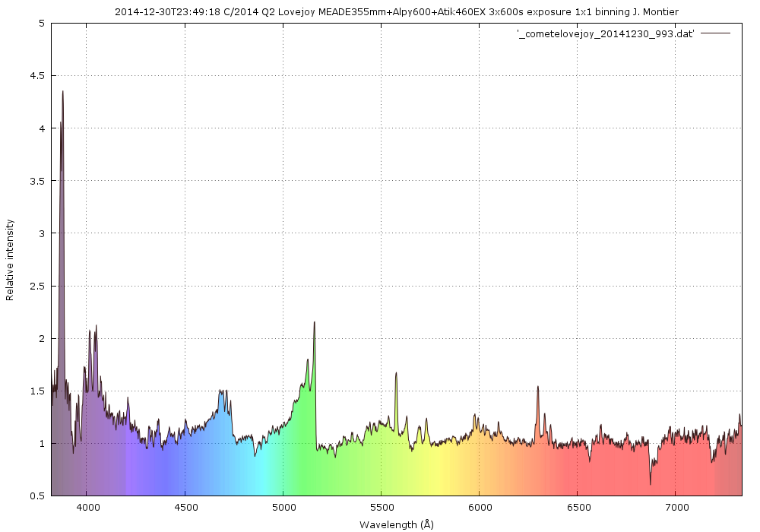Click the 4.5 y-axis tick label
The height and width of the screenshot is (532, 760).
click(36, 76)
